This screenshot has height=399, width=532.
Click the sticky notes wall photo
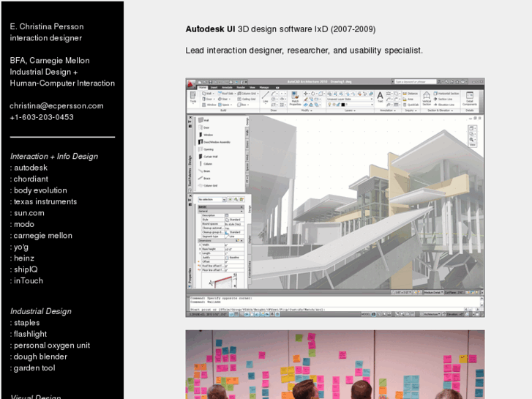point(335,365)
